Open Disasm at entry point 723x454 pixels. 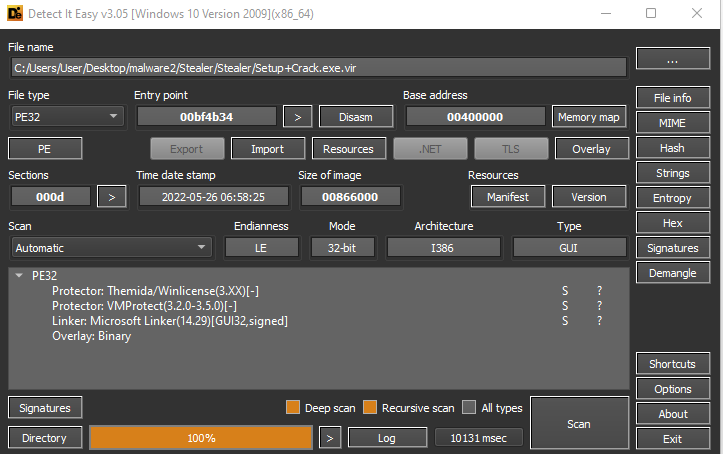356,117
